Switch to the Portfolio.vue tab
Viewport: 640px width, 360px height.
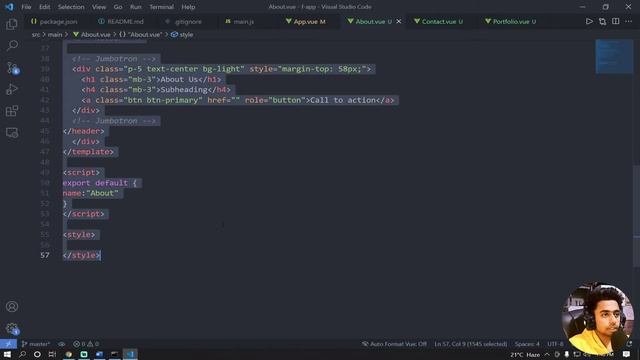click(511, 21)
